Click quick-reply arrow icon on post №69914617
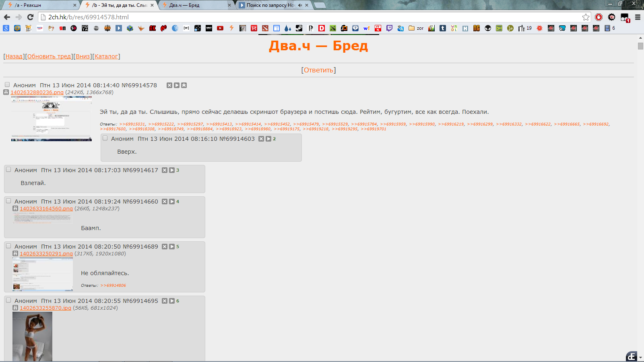This screenshot has width=644, height=362. tap(172, 170)
